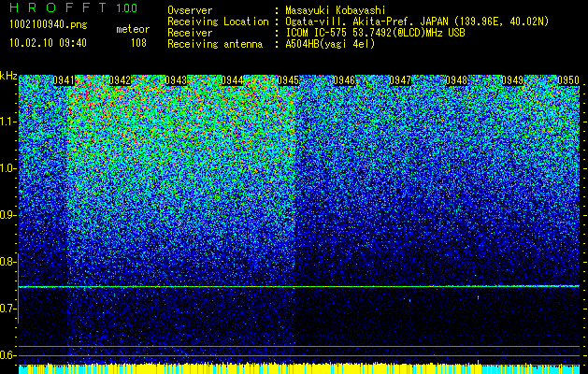Select the 0943 time marker
Screen dimensions: 588x374
pos(176,80)
